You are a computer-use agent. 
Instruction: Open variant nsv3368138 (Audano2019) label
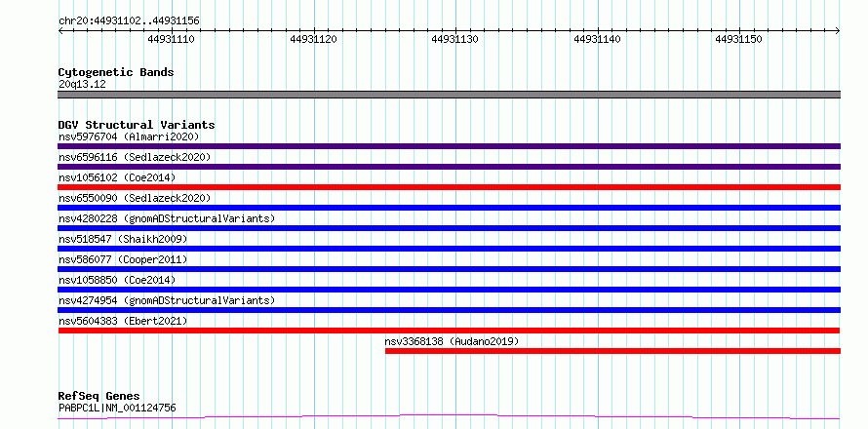[453, 341]
